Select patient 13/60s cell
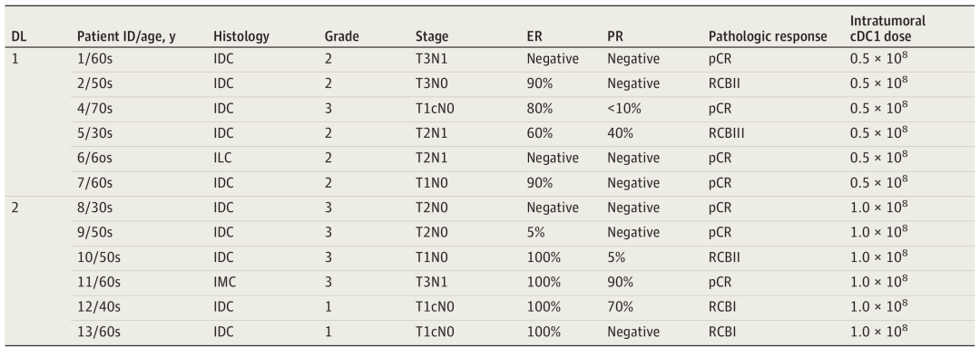Screen dimensions: 980x348 tap(97, 332)
